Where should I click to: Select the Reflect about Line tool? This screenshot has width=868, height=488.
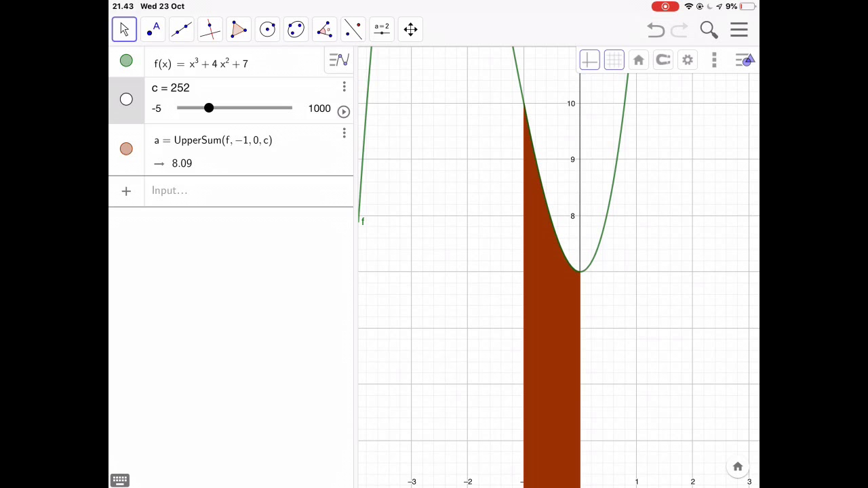(353, 29)
